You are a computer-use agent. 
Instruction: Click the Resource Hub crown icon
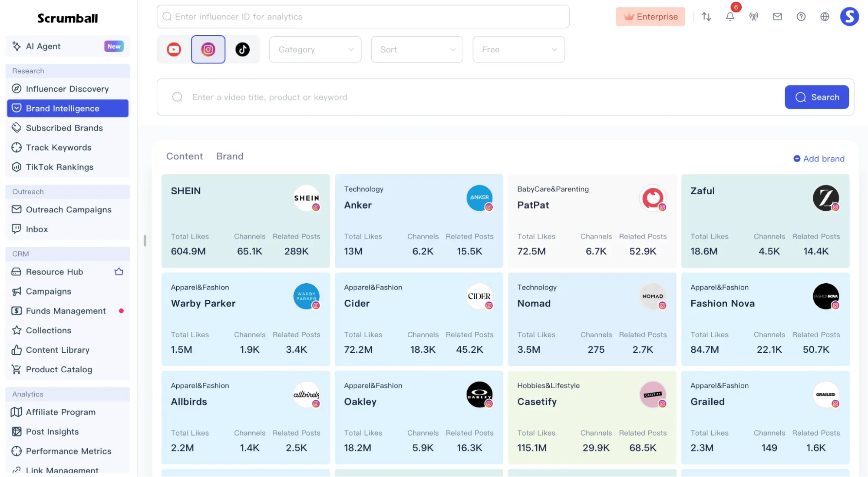[x=119, y=272]
